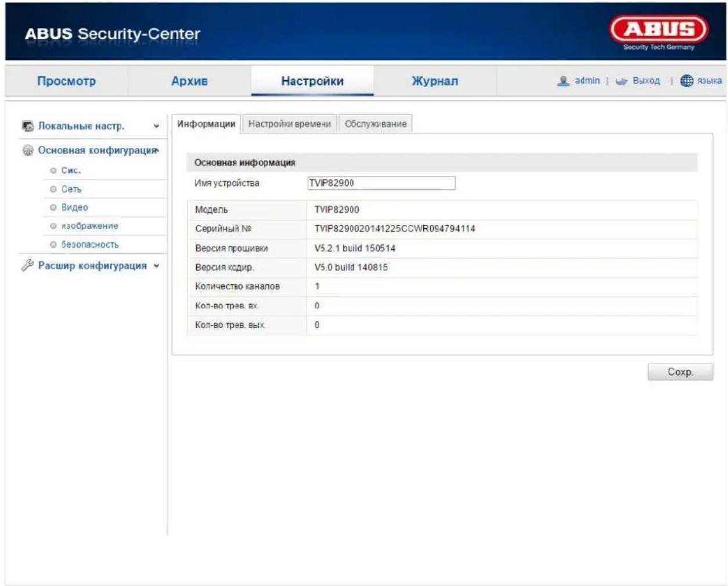
Task: Open Локальные настр. menu section
Action: pyautogui.click(x=81, y=126)
